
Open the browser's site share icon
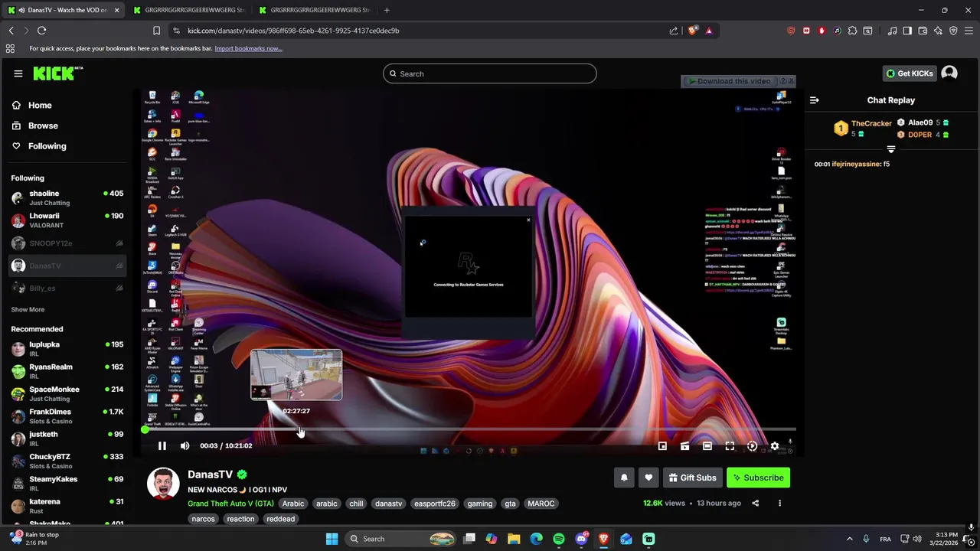[x=674, y=31]
